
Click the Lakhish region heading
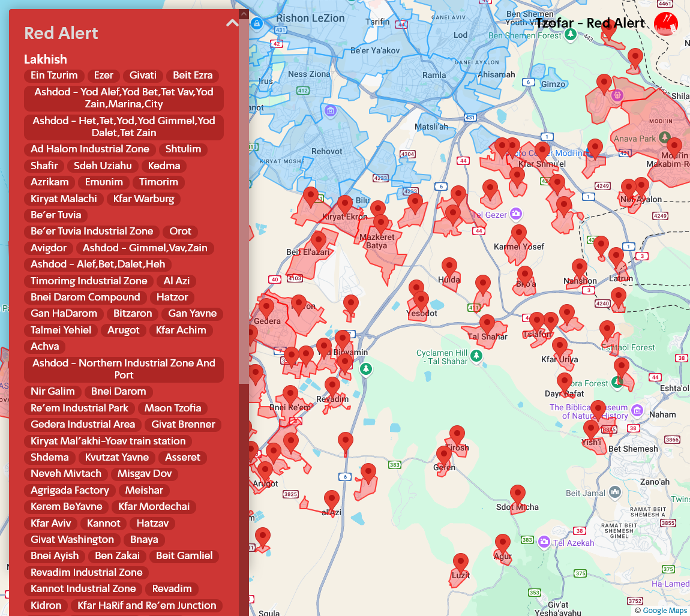[46, 59]
